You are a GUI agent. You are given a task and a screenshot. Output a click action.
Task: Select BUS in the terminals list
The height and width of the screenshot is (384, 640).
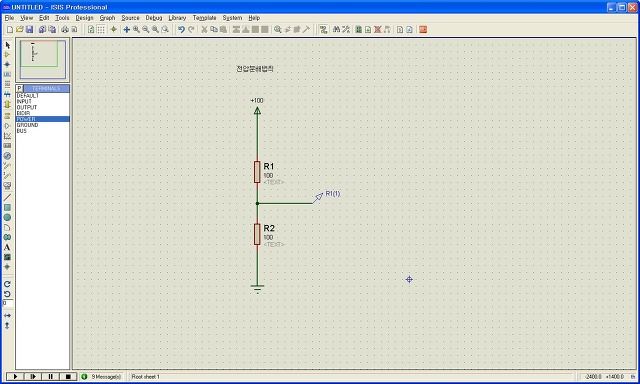(42, 131)
